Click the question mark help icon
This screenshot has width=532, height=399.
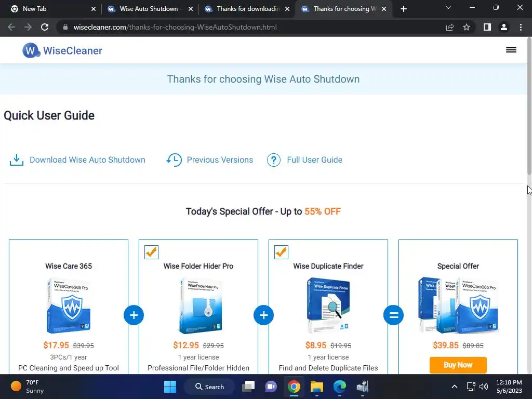[273, 160]
